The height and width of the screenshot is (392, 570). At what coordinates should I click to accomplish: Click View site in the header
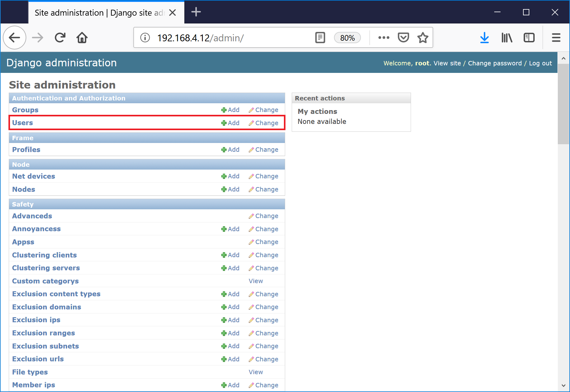tap(447, 63)
